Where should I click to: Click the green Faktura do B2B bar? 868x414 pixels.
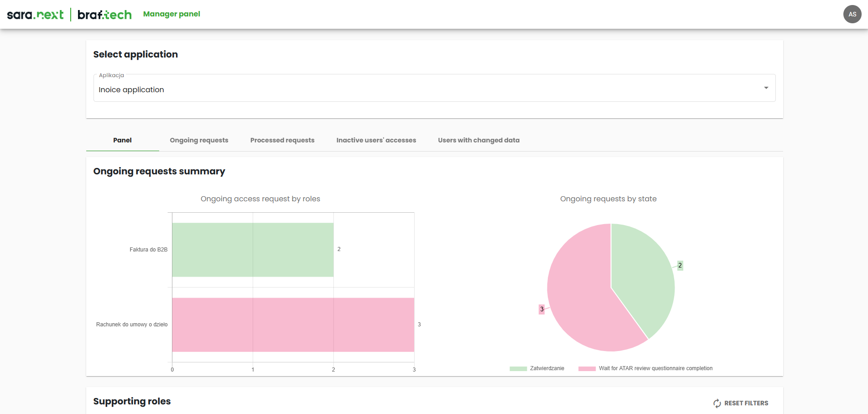tap(253, 250)
